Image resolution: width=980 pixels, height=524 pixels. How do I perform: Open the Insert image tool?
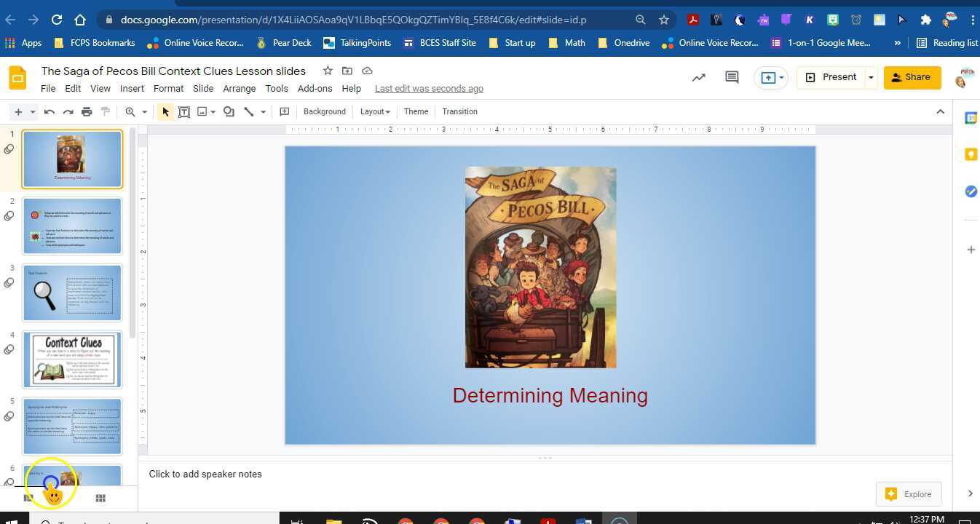pos(202,111)
